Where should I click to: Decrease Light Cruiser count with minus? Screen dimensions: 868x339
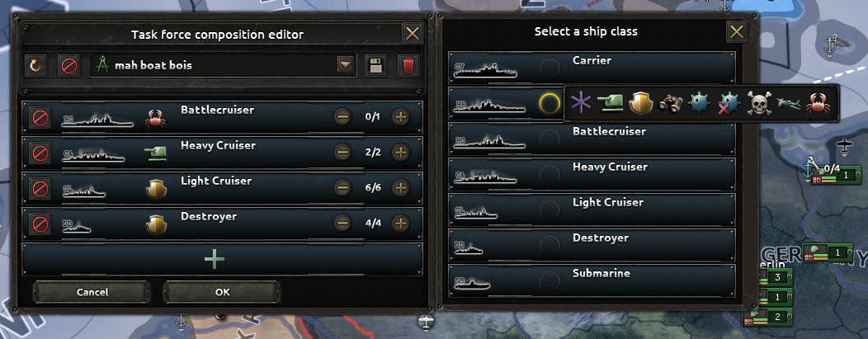click(x=343, y=187)
